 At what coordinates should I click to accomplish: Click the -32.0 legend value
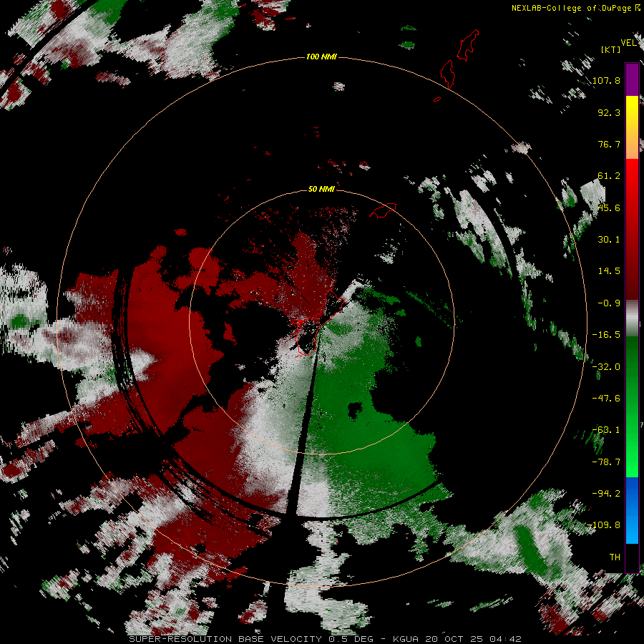(x=606, y=367)
